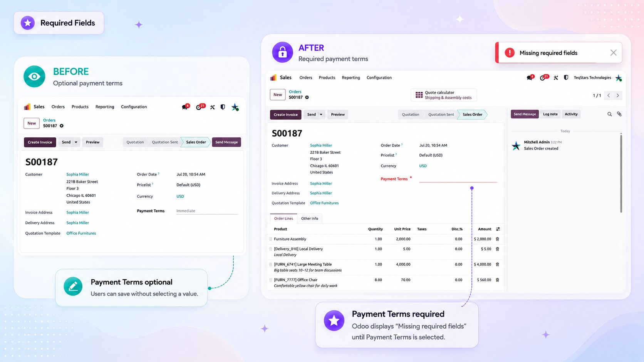Click the empty required Payment Terms field
The width and height of the screenshot is (644, 362).
458,178
